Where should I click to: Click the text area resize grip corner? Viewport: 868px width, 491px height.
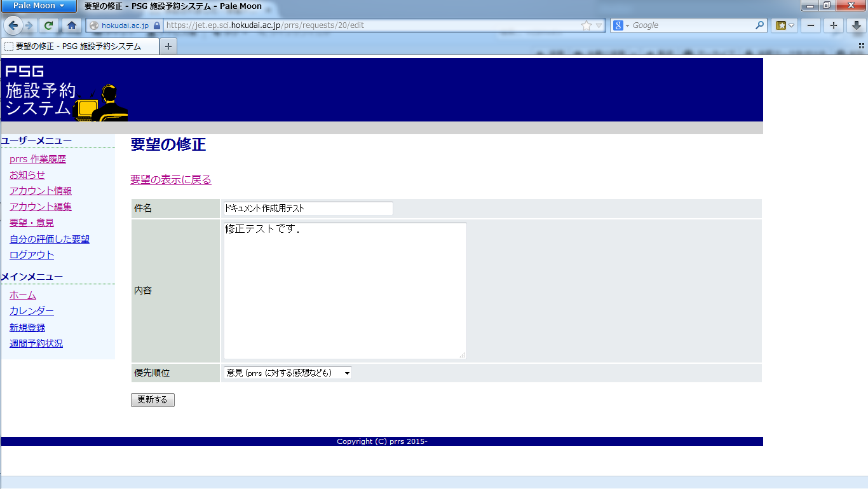pos(463,355)
